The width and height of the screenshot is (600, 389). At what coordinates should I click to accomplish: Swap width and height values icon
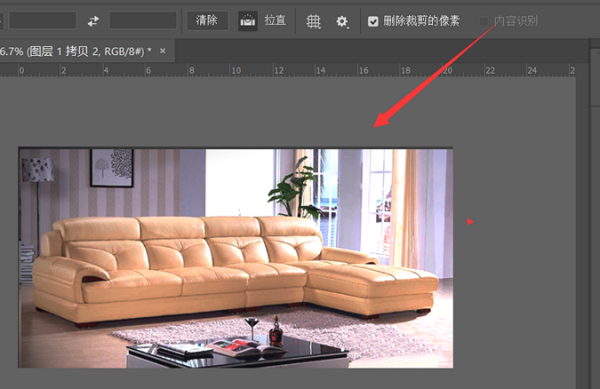point(93,21)
